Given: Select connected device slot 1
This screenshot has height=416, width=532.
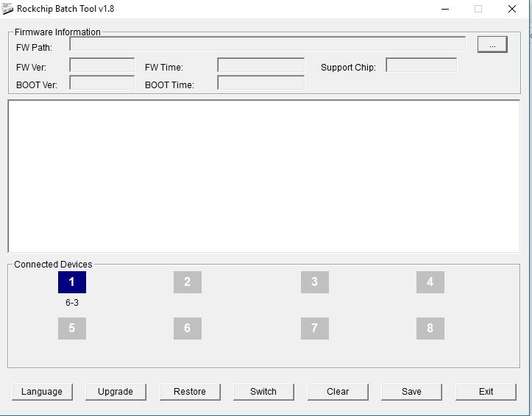Looking at the screenshot, I should [71, 282].
